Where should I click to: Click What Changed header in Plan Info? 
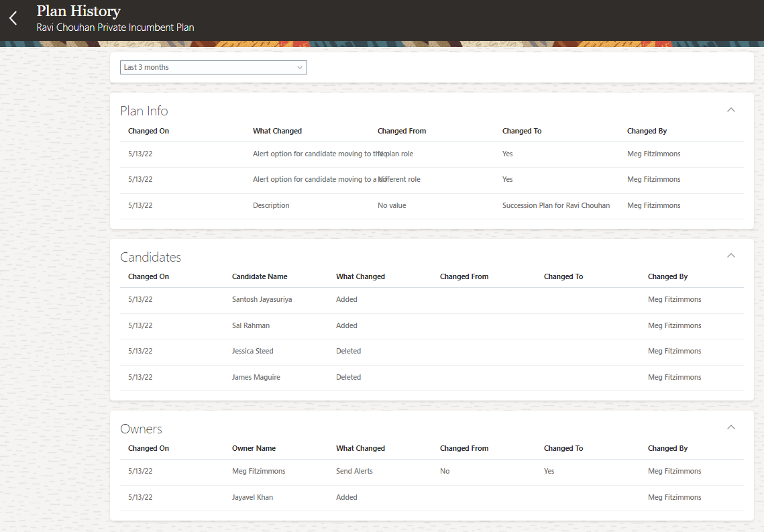coord(277,131)
